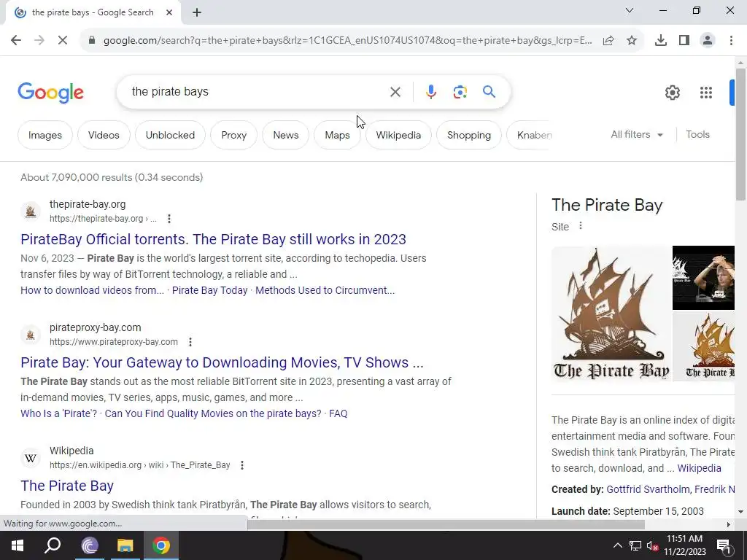This screenshot has width=747, height=560.
Task: Open File Explorer from taskbar
Action: [125, 545]
